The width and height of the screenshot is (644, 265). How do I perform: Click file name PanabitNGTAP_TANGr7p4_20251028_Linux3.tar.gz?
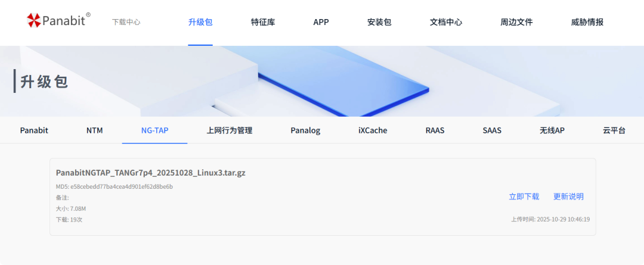tap(151, 173)
